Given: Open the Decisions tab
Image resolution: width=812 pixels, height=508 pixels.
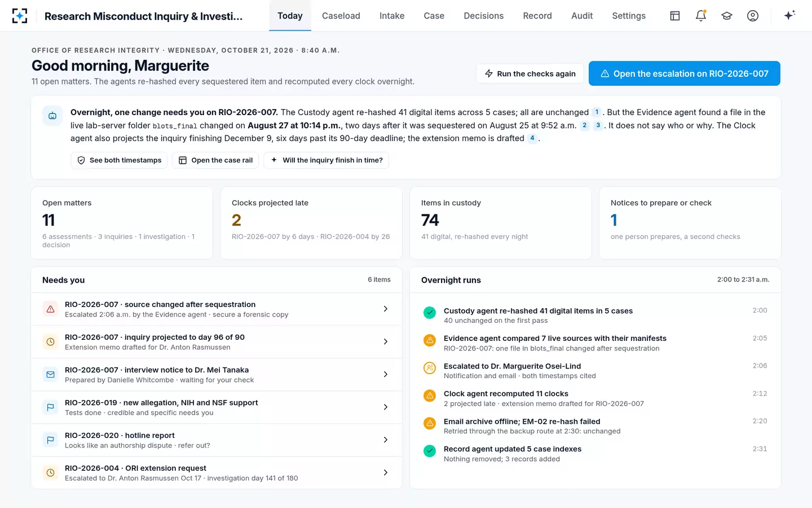Looking at the screenshot, I should point(484,16).
